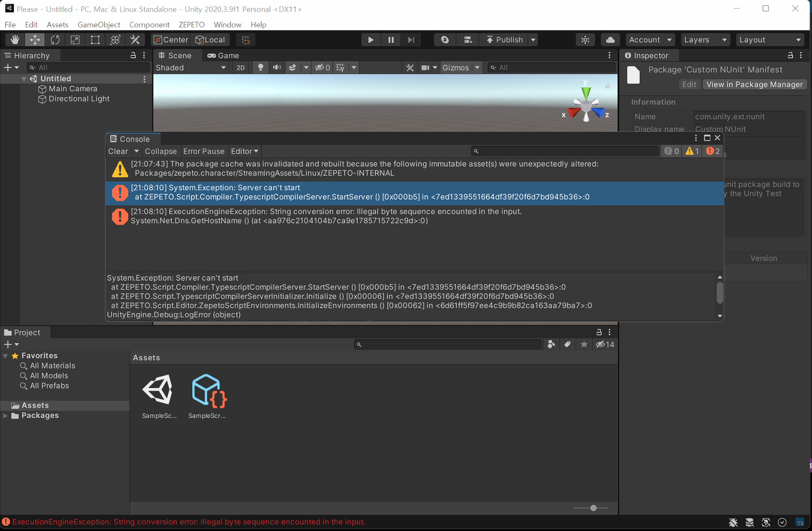Open Unity cloud services with the cloud icon
The image size is (812, 531).
(610, 40)
